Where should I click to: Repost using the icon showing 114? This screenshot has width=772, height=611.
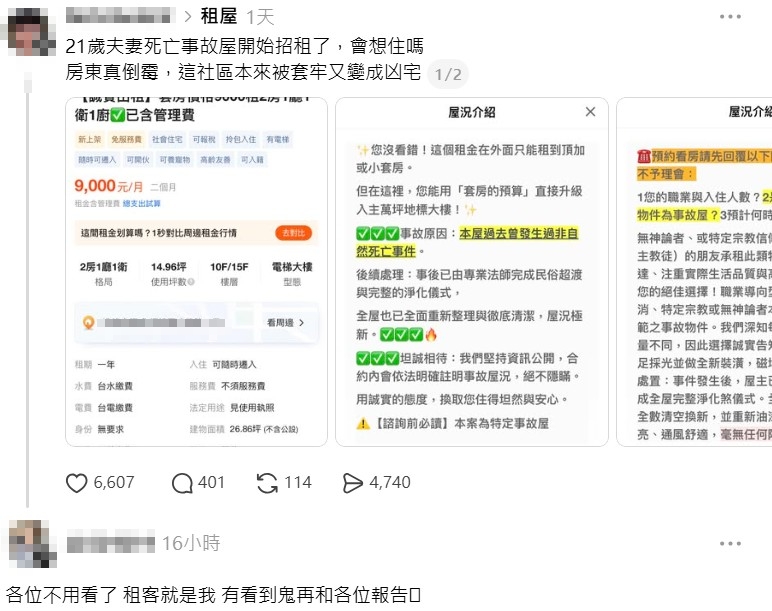coord(267,483)
